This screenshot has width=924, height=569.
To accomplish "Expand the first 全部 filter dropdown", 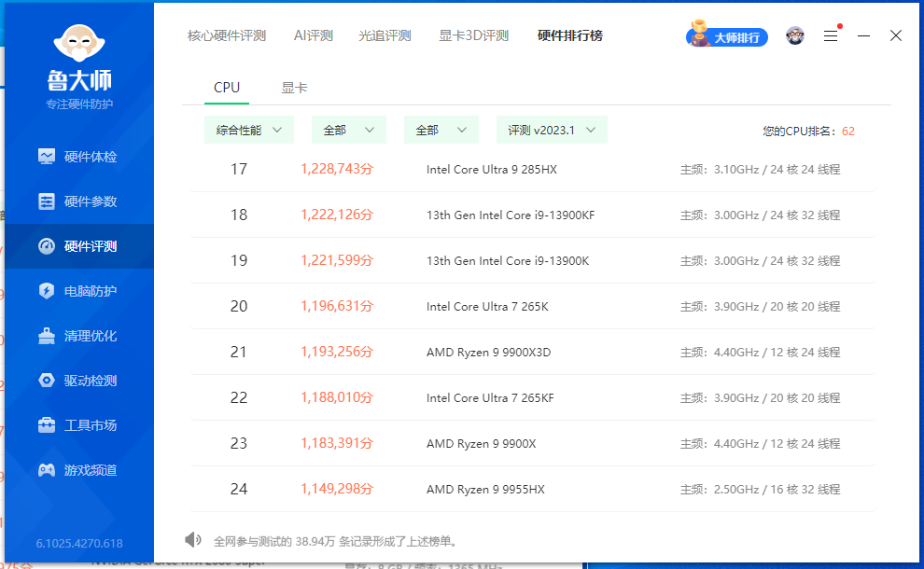I will 349,131.
